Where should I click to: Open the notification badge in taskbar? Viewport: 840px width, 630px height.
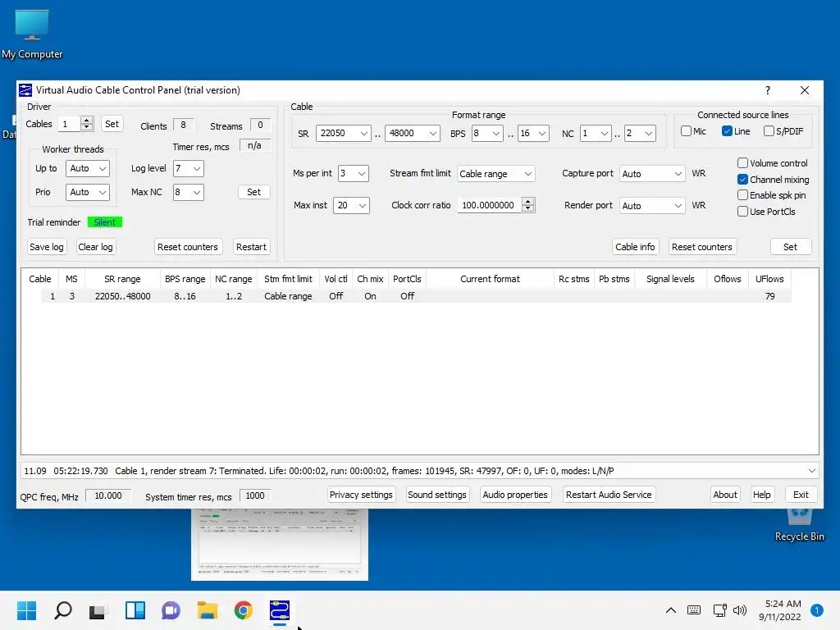[x=816, y=610]
